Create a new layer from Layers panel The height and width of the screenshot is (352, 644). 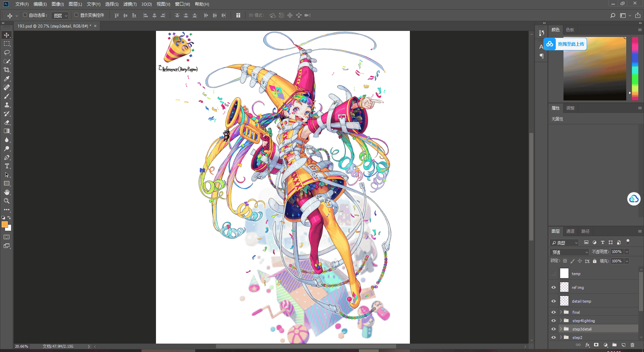624,345
